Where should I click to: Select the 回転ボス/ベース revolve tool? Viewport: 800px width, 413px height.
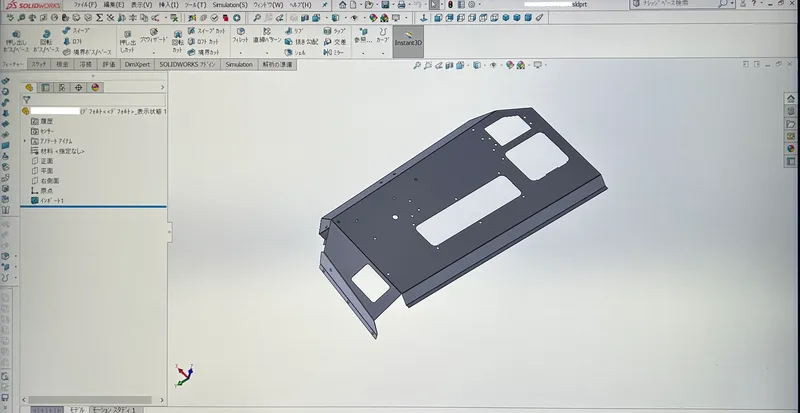coord(46,41)
